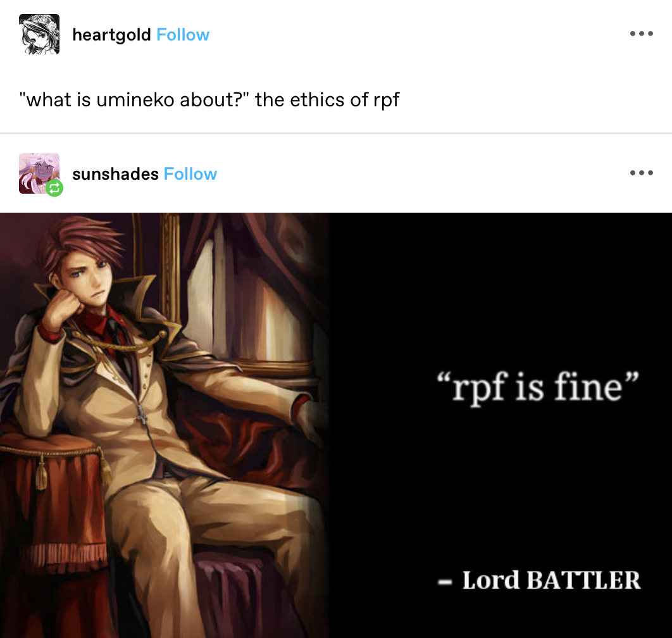
Task: Click the green reblog badge icon
Action: coord(54,188)
